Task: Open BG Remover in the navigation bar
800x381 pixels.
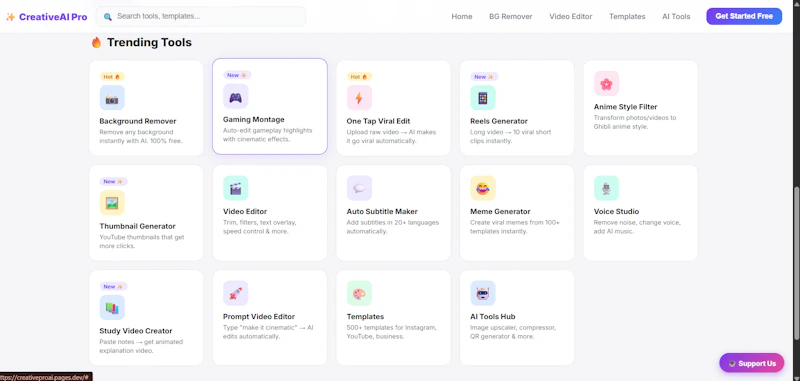Action: click(511, 16)
